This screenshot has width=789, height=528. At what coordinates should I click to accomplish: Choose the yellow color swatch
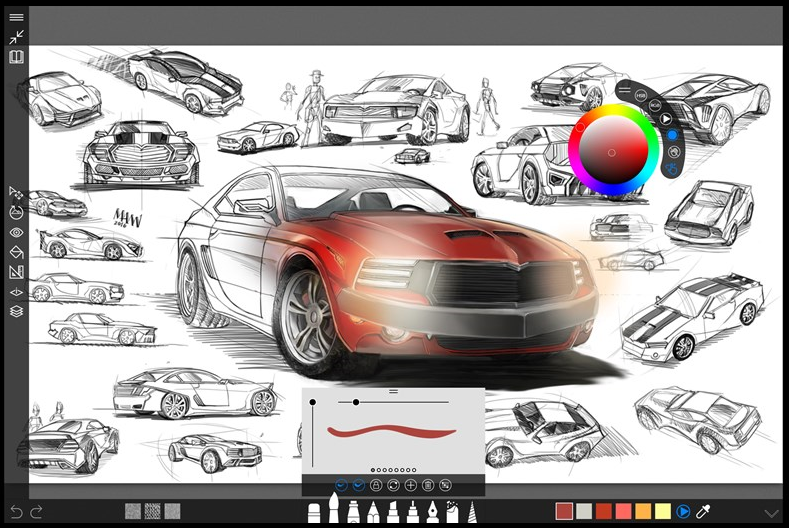663,511
